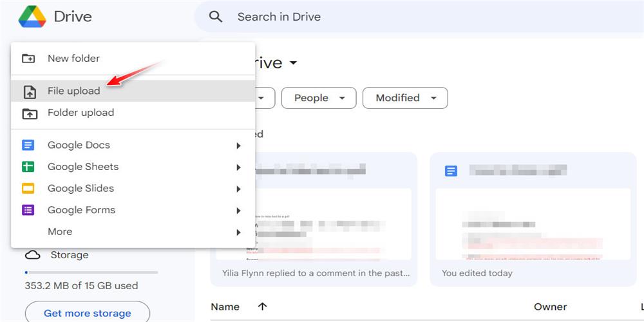Expand the More submenu arrow
This screenshot has height=322, width=644.
click(239, 232)
